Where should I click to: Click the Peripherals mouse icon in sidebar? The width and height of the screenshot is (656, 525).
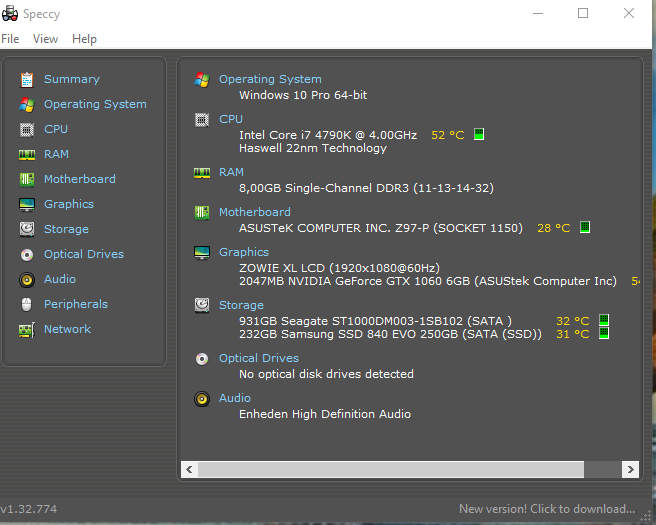click(x=26, y=305)
